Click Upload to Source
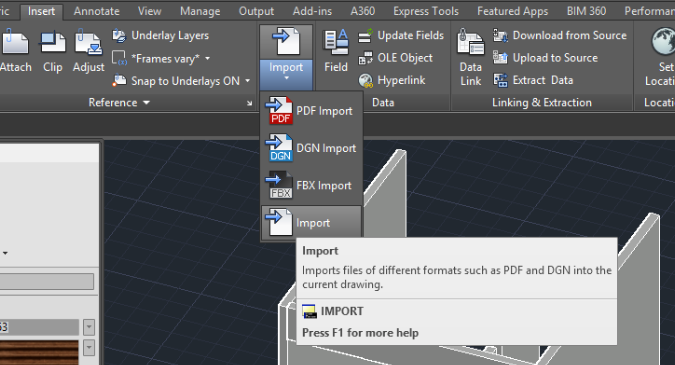 [545, 58]
